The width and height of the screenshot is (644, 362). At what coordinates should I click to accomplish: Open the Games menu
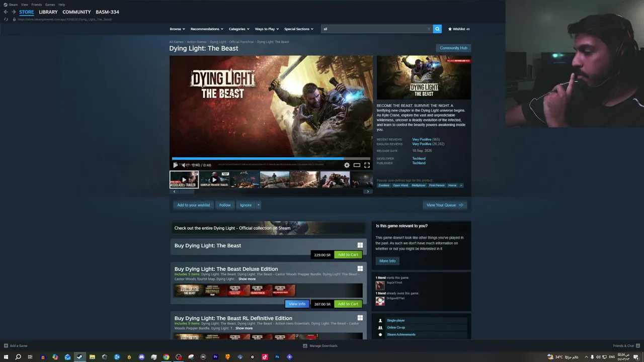pyautogui.click(x=50, y=5)
